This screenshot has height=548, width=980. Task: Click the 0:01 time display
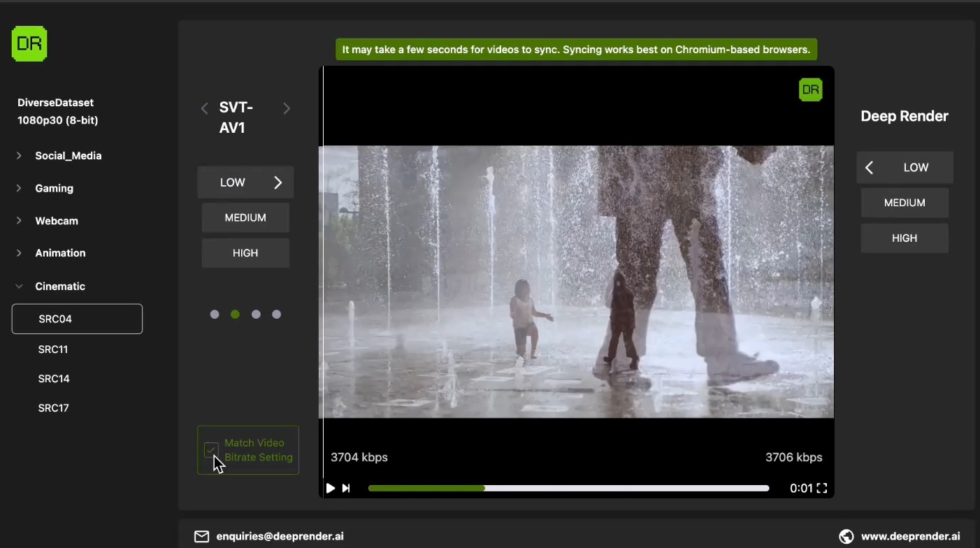tap(801, 489)
